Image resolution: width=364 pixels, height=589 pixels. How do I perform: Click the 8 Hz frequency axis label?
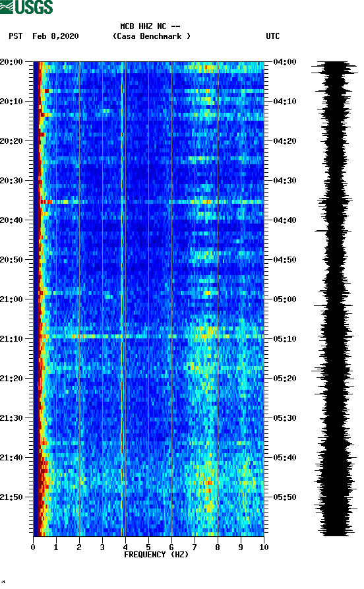point(218,547)
